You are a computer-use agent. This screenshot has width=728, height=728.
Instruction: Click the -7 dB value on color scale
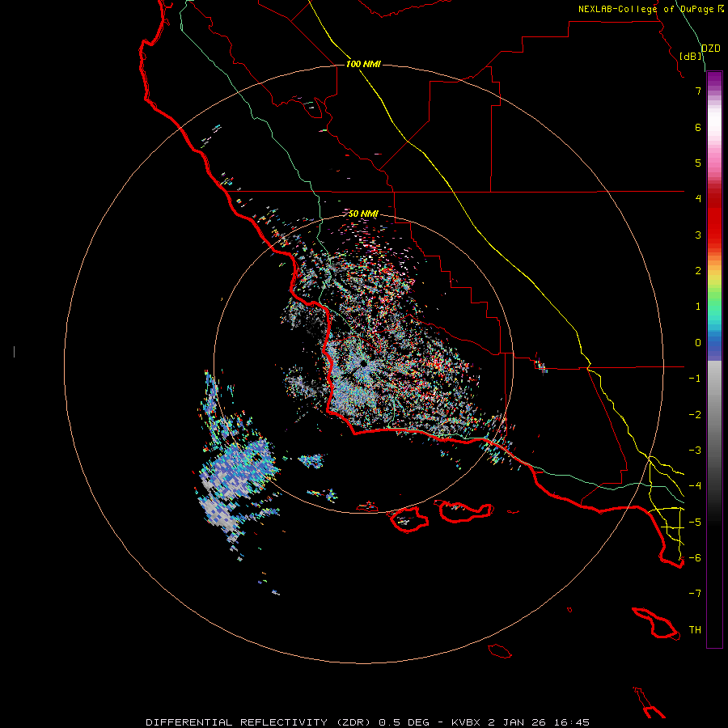tap(695, 594)
